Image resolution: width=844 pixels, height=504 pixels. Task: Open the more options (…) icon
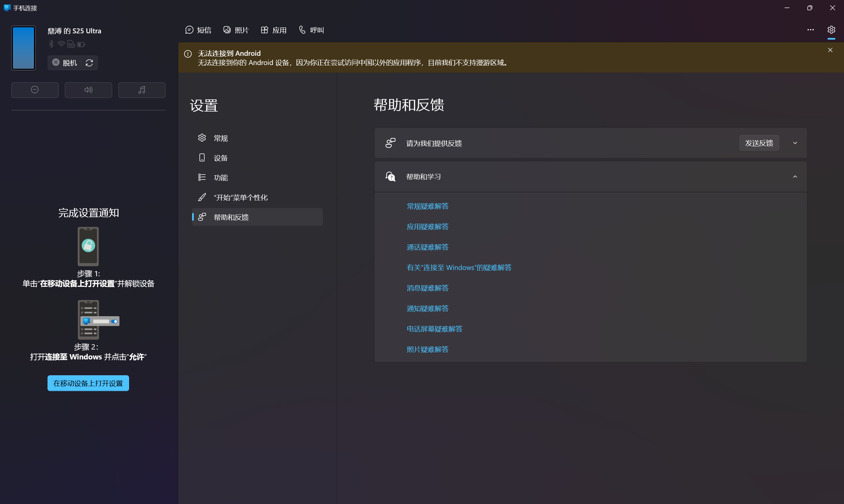coord(810,30)
